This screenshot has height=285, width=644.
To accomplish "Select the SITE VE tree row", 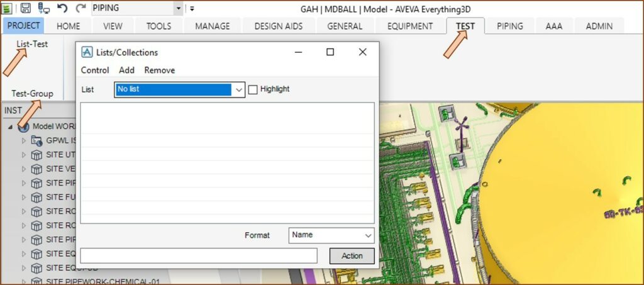I will (x=61, y=169).
